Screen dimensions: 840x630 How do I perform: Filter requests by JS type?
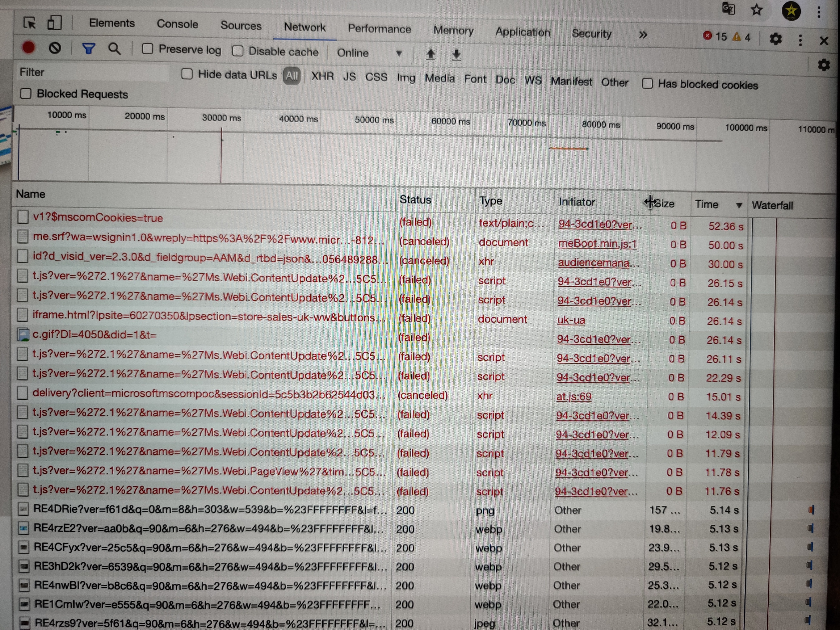[x=349, y=77]
